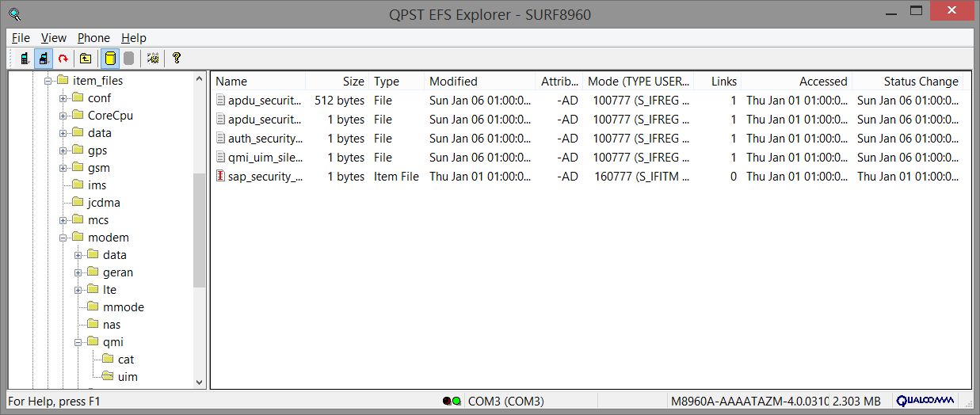Viewport: 980px width, 415px height.
Task: Open the View menu
Action: coord(54,37)
